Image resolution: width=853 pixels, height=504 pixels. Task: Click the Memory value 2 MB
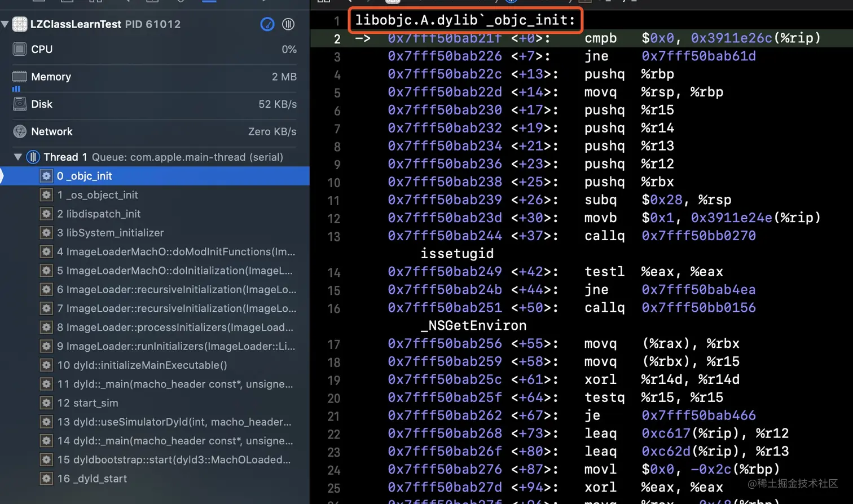(x=284, y=77)
